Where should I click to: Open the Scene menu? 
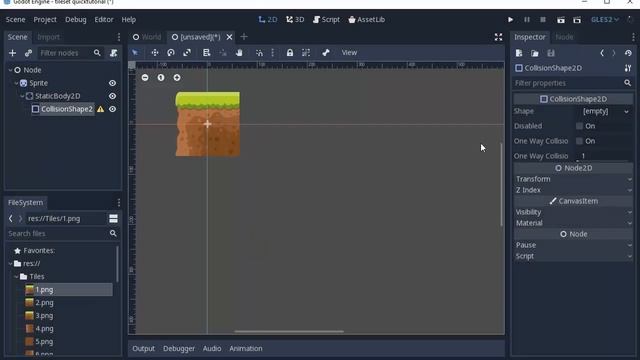coord(16,20)
